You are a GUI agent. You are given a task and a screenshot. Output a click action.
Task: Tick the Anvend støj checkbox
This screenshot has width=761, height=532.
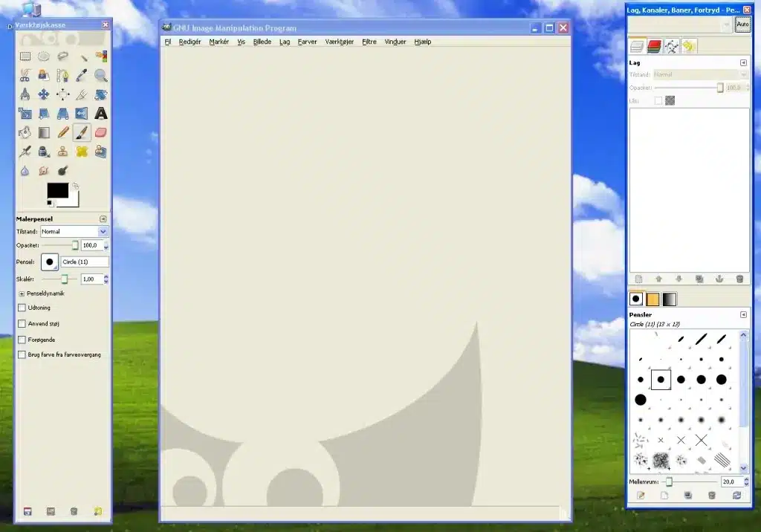click(x=22, y=324)
